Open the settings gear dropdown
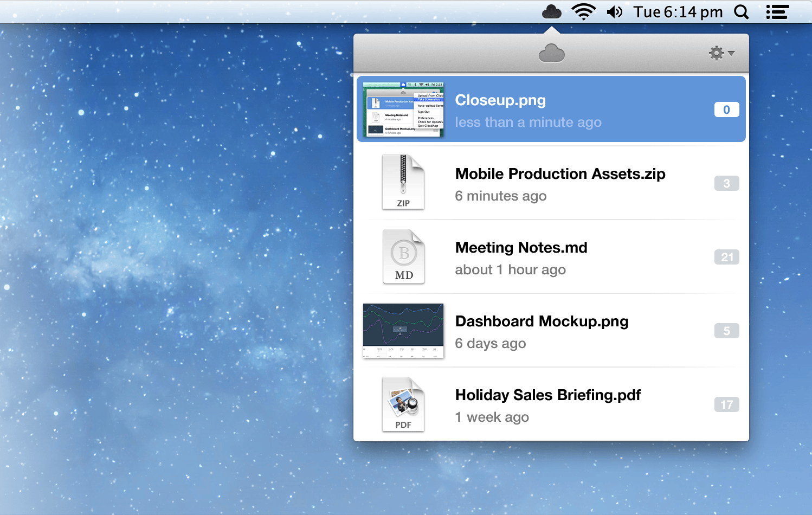Image resolution: width=812 pixels, height=515 pixels. click(716, 53)
